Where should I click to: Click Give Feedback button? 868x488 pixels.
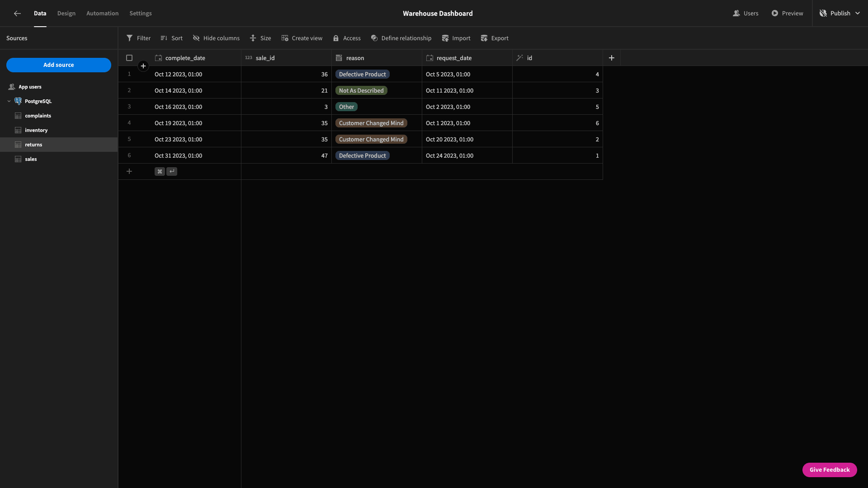point(830,470)
